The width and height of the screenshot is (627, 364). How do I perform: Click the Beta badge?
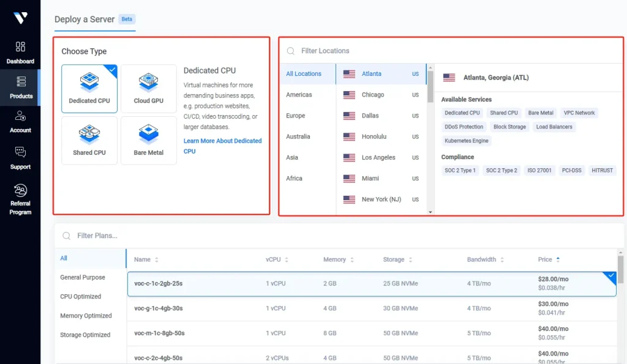[127, 19]
